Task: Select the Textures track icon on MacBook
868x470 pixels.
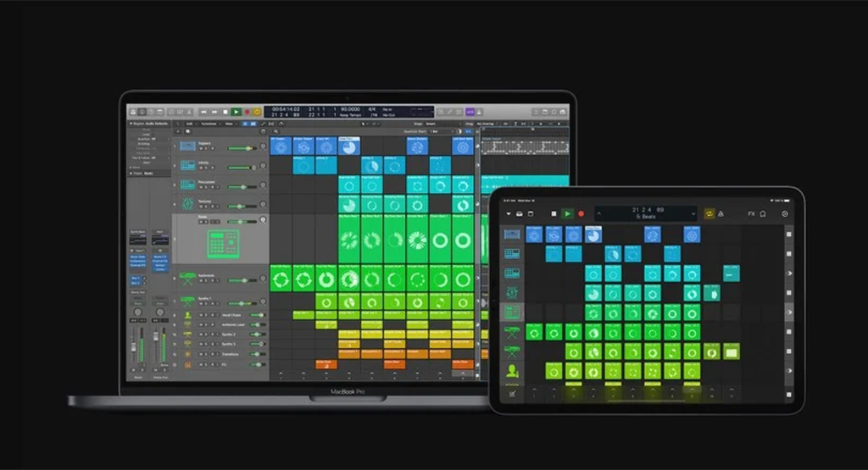Action: (187, 204)
